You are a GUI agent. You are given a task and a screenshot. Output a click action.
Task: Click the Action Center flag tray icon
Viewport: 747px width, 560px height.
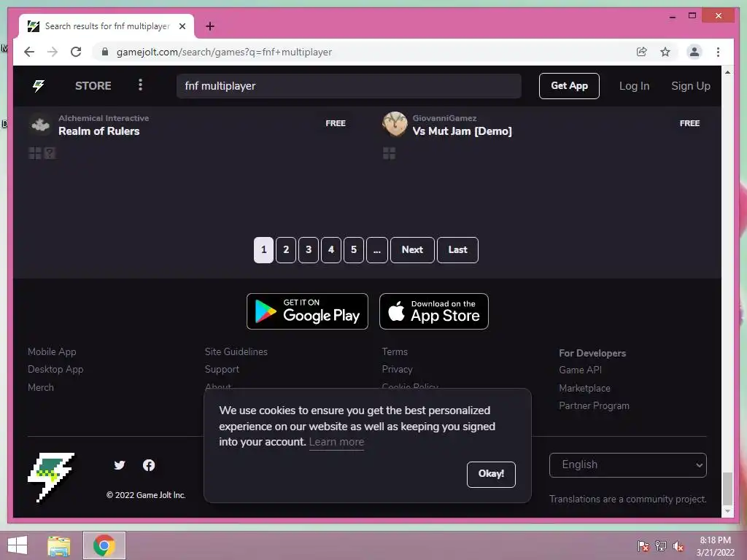643,546
